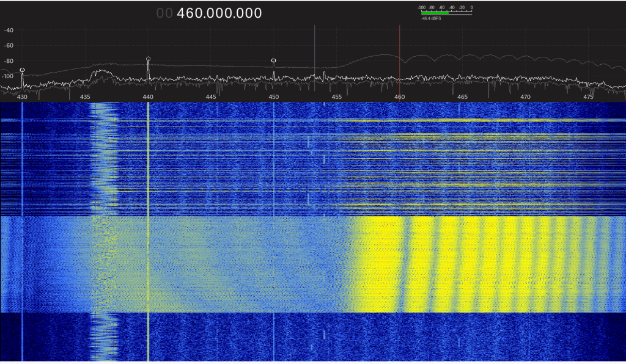Click the green signal level meter bar
This screenshot has height=364, width=626.
(435, 13)
